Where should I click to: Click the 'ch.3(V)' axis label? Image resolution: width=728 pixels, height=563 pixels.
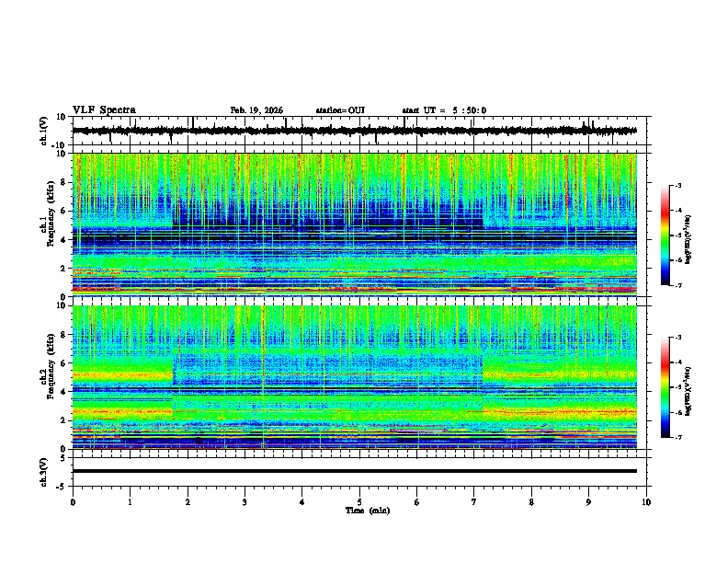(x=44, y=472)
